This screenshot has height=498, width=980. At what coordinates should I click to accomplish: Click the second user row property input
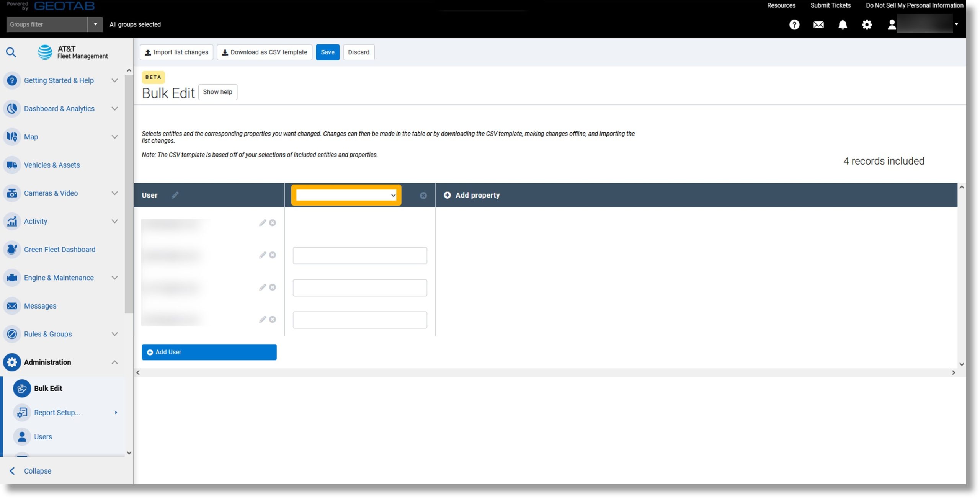[x=360, y=255]
